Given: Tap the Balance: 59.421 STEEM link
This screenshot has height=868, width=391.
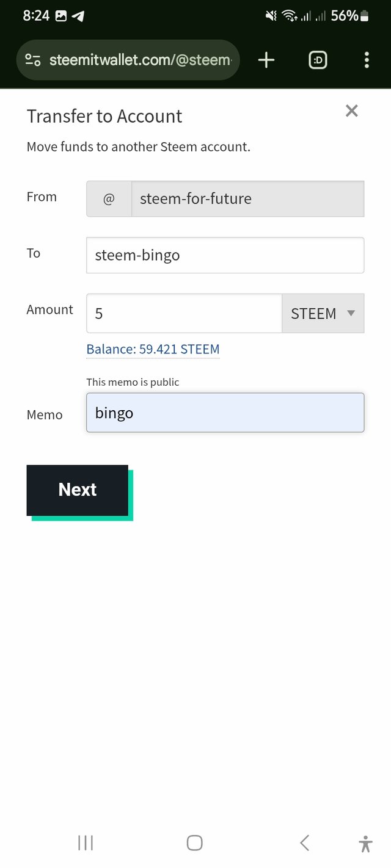Looking at the screenshot, I should pos(153,349).
